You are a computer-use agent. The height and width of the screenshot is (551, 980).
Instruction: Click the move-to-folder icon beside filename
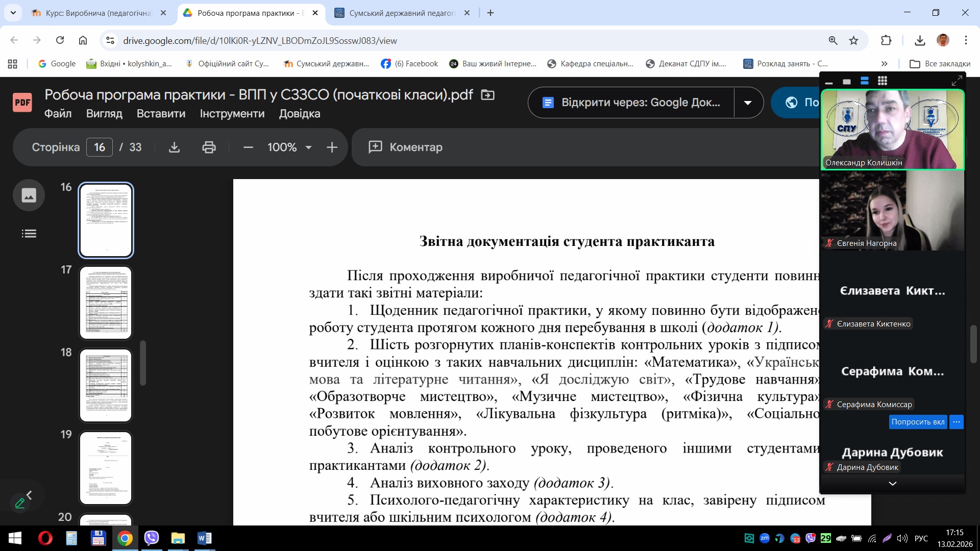coord(488,95)
